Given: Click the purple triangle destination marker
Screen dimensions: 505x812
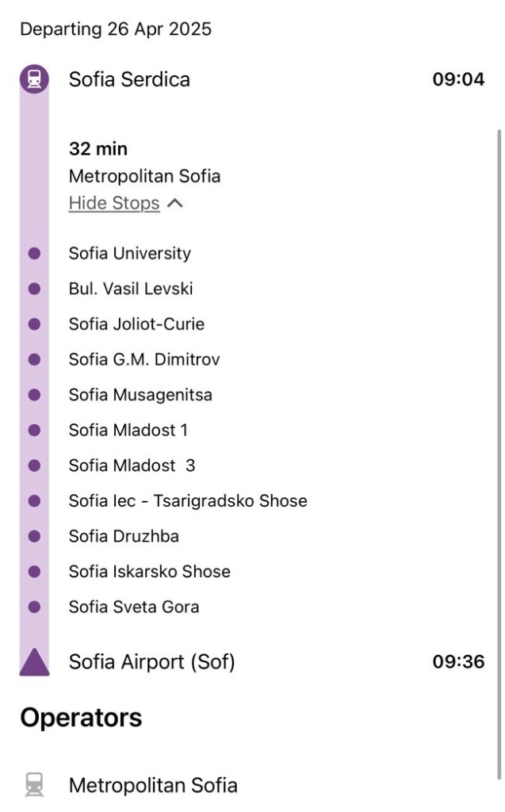Looking at the screenshot, I should point(34,662).
